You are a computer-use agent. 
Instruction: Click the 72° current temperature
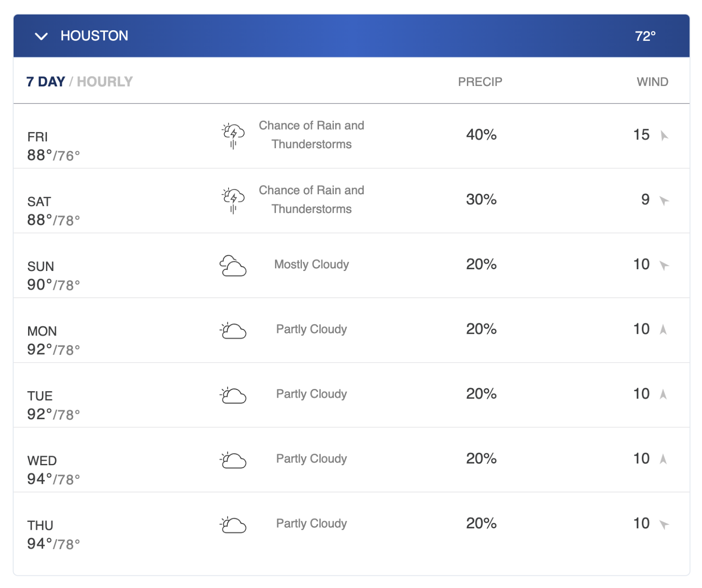click(x=645, y=36)
